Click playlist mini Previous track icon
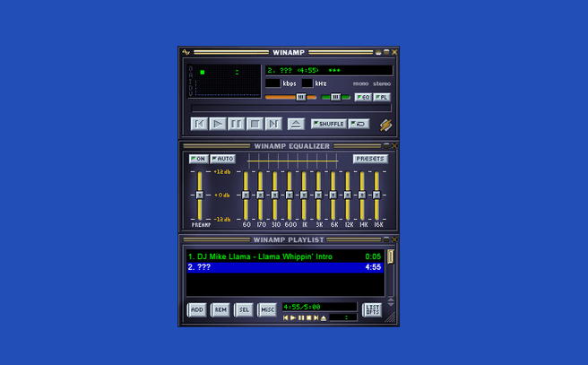Image resolution: width=588 pixels, height=365 pixels. 285,317
